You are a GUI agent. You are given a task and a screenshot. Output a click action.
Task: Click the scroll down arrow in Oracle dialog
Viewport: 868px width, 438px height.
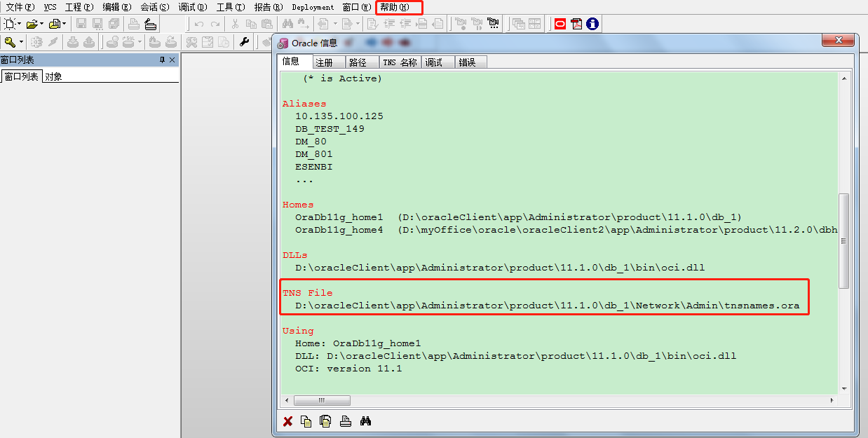[x=844, y=388]
